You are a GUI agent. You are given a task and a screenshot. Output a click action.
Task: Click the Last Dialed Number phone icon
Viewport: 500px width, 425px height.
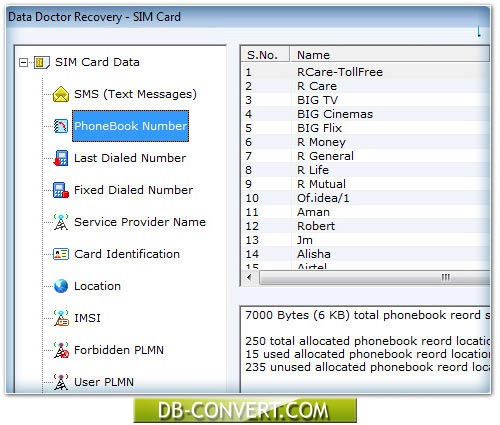click(x=61, y=158)
